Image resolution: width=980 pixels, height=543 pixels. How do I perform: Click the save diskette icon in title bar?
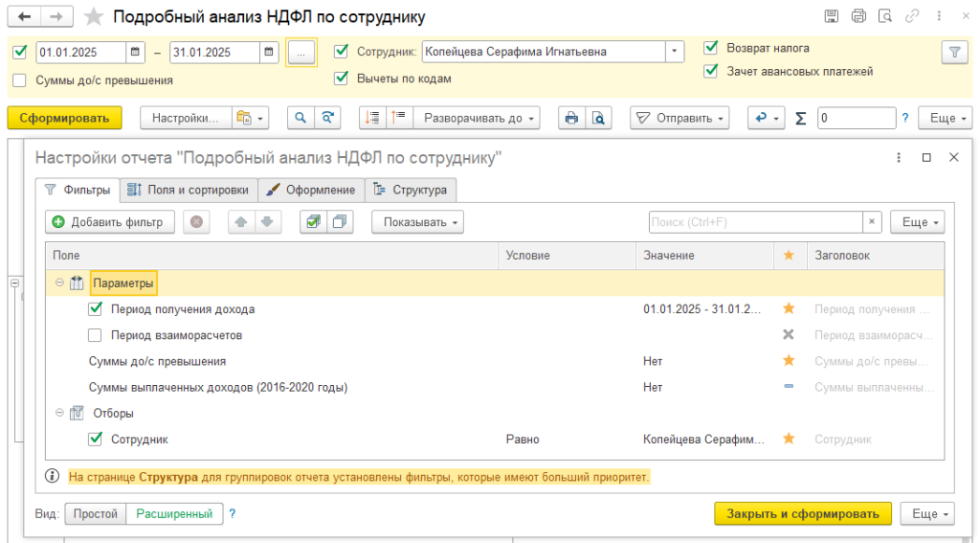click(832, 16)
